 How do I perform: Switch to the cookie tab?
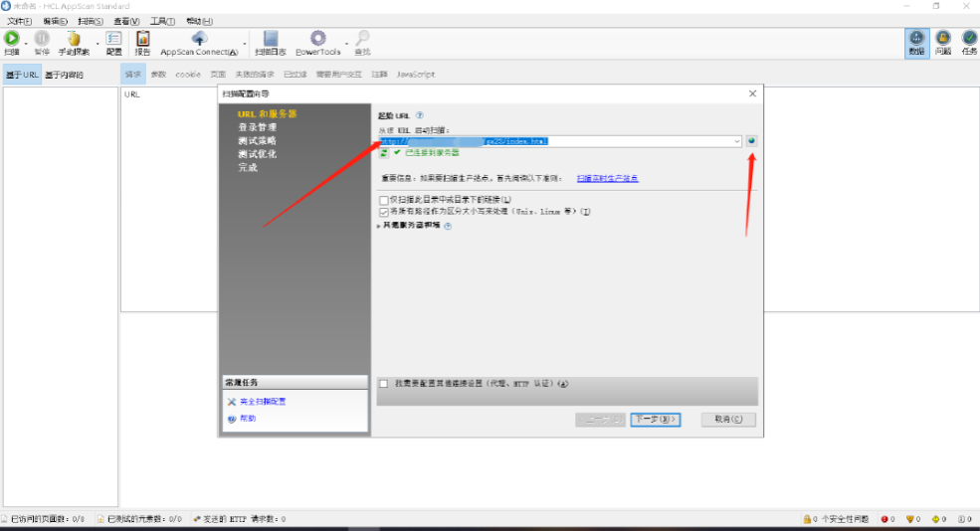[x=188, y=74]
